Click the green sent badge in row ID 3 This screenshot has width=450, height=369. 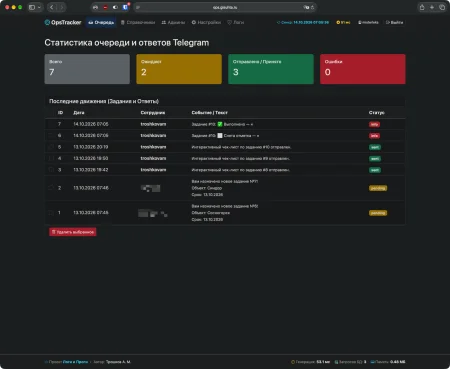click(375, 170)
